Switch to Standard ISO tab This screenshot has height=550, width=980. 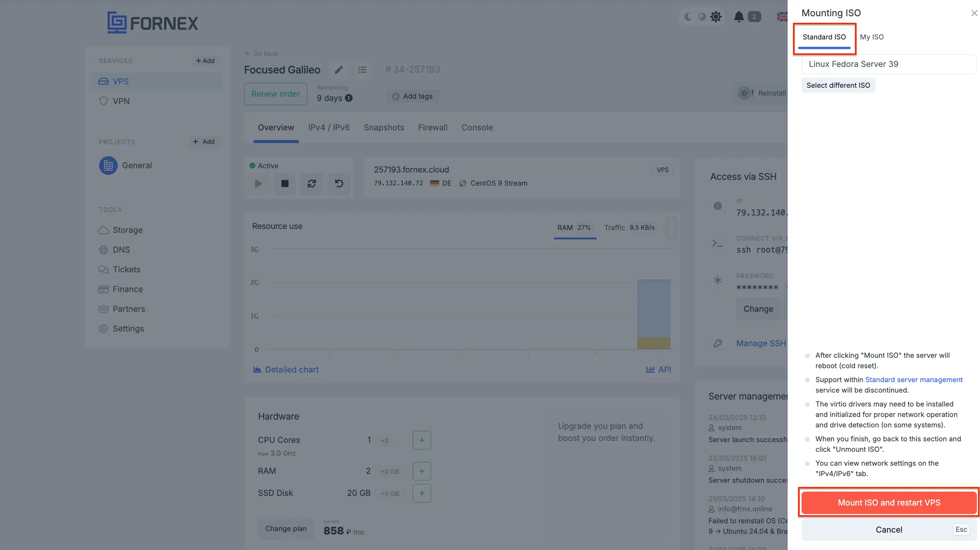pyautogui.click(x=824, y=37)
